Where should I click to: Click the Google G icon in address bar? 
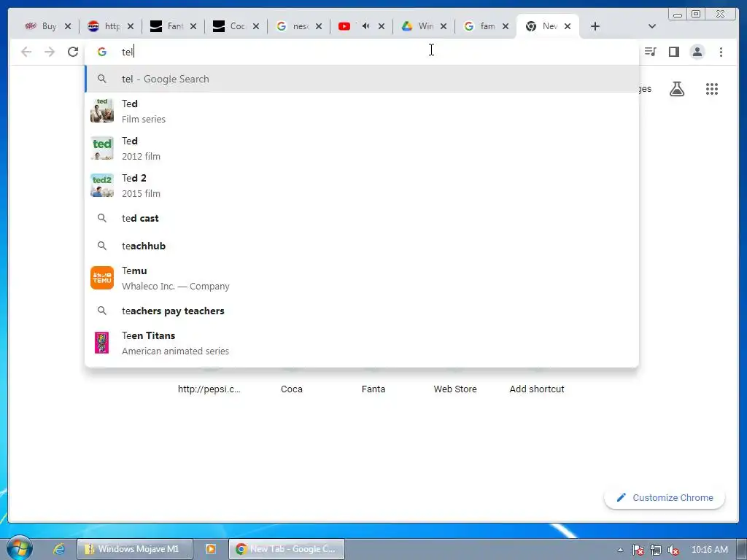coord(102,52)
